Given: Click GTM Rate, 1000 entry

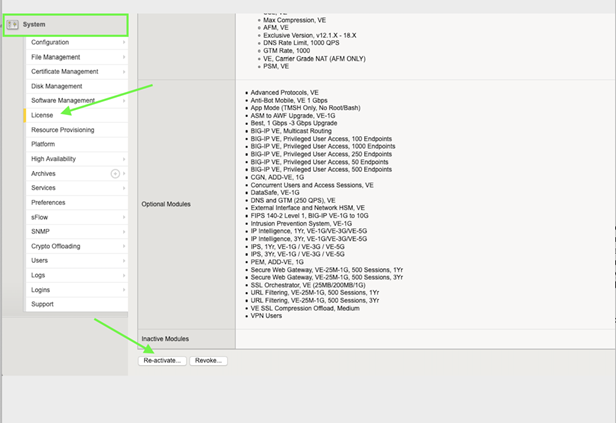Looking at the screenshot, I should (286, 51).
